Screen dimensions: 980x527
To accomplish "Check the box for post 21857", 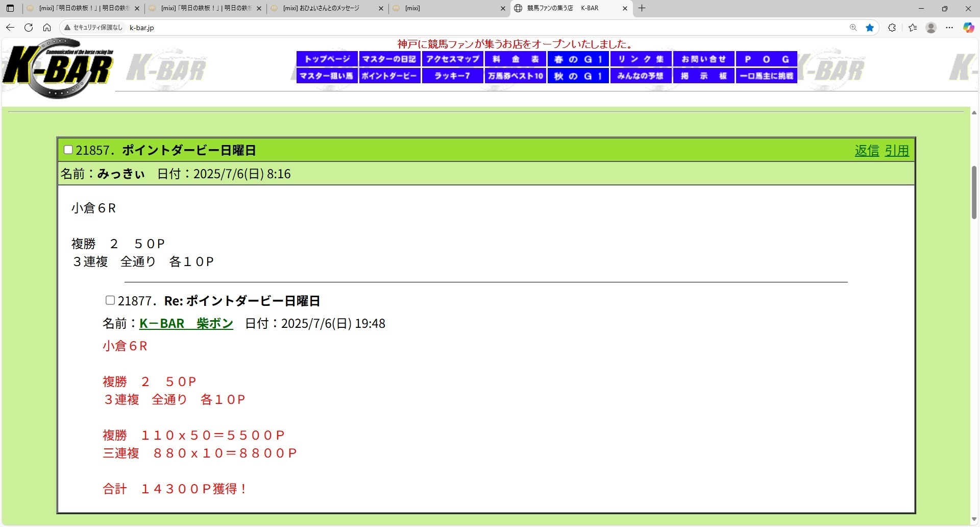I will (x=68, y=150).
